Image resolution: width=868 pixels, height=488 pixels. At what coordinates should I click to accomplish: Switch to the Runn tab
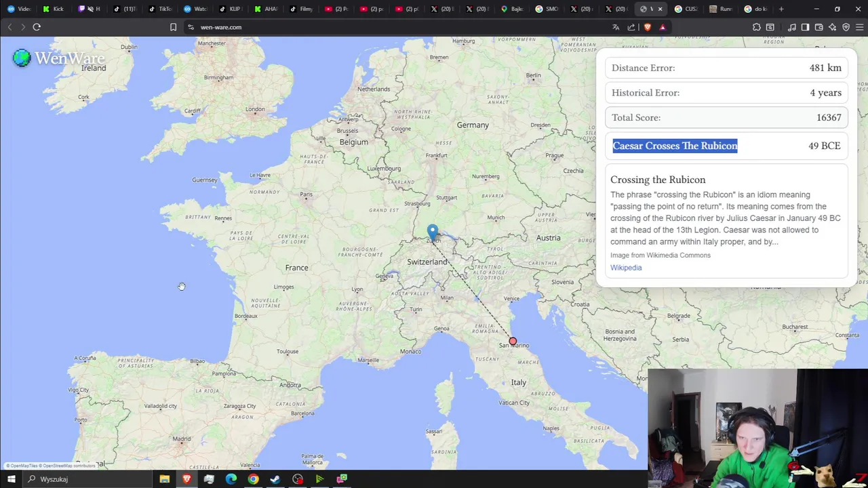pyautogui.click(x=722, y=9)
